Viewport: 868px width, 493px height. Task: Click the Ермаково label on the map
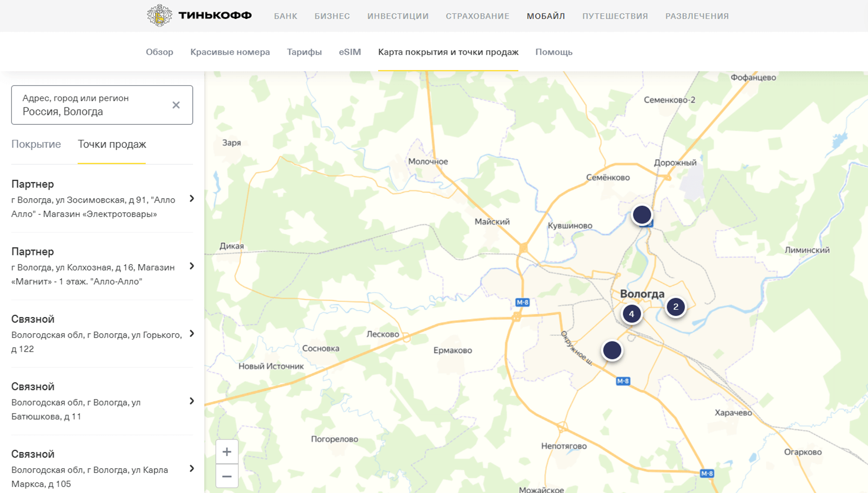(x=453, y=350)
